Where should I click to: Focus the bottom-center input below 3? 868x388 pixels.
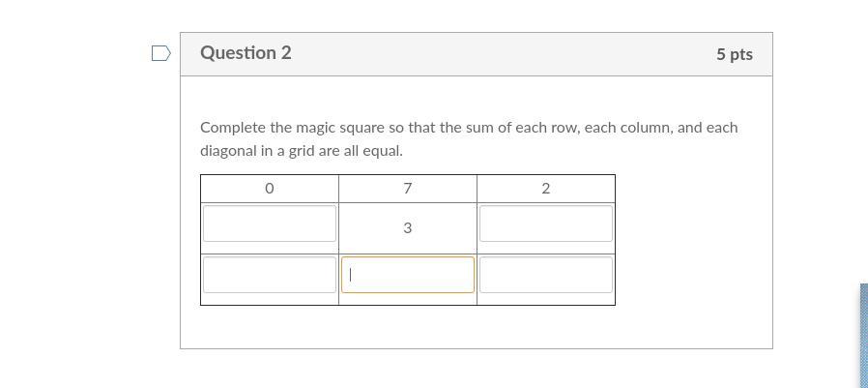point(407,275)
